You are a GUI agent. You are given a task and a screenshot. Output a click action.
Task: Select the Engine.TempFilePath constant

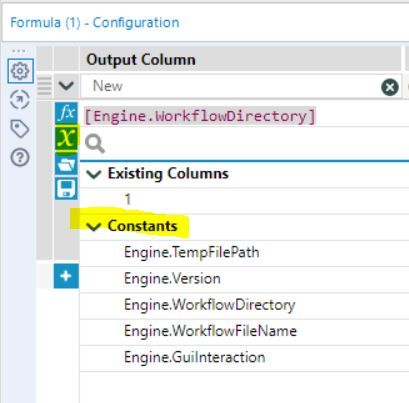pos(244,253)
